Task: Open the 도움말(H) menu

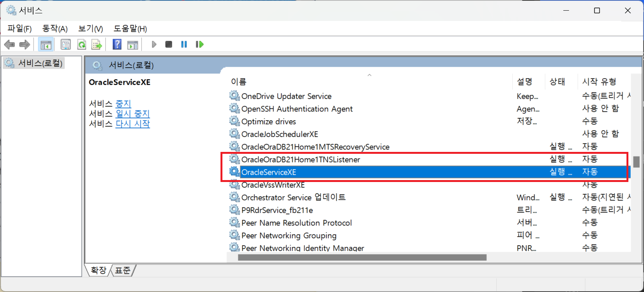Action: pos(130,29)
